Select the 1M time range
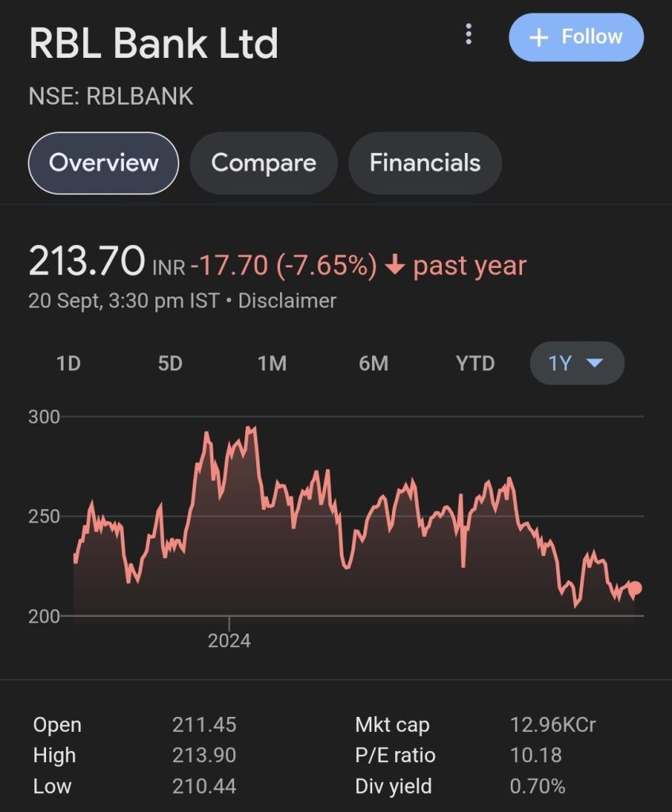 (x=271, y=363)
